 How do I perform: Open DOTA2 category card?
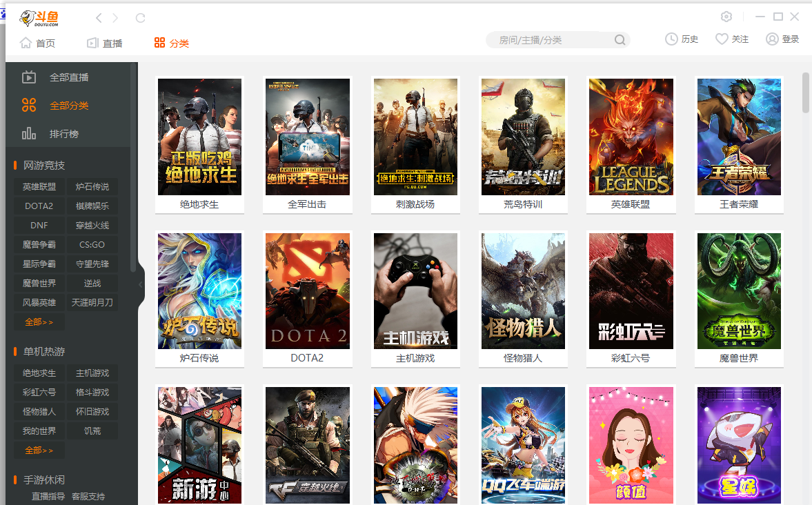click(308, 299)
